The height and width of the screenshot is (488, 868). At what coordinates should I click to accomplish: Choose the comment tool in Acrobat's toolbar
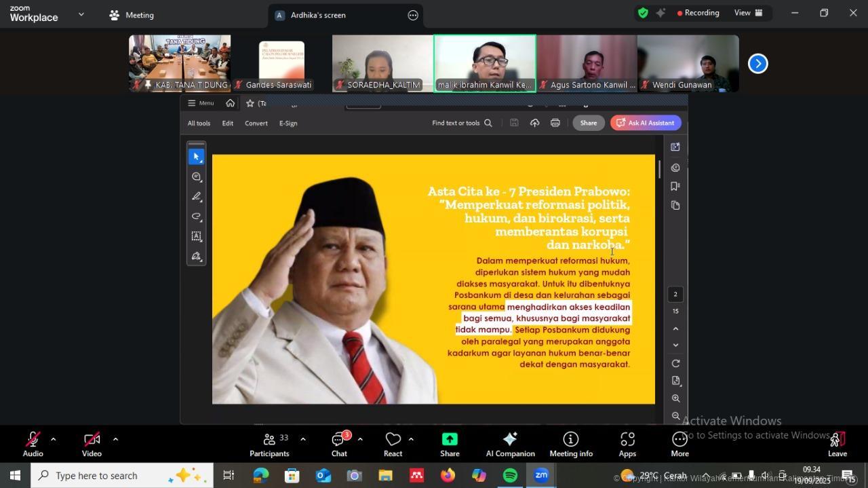[196, 176]
